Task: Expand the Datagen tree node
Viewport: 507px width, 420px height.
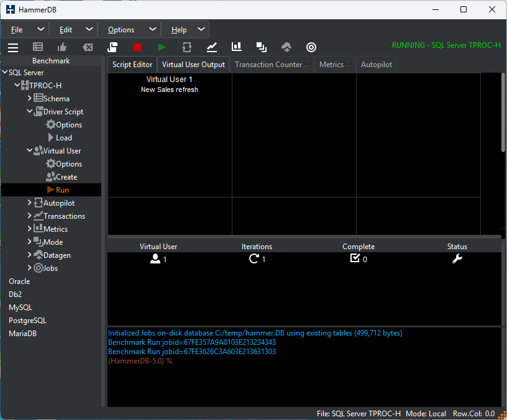Action: click(29, 255)
